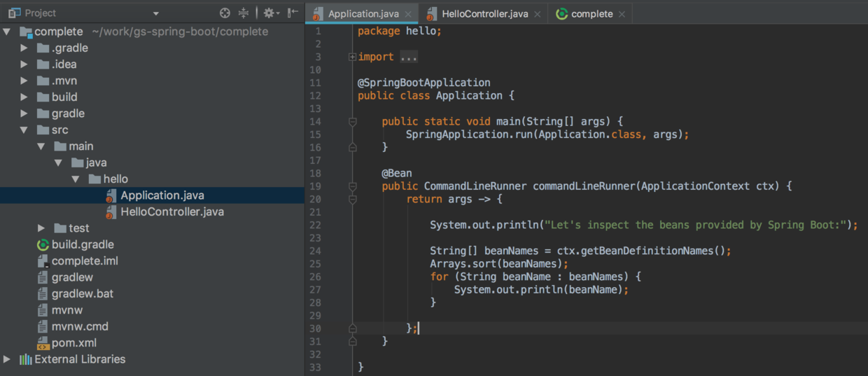Click the SpringApplication.run call
868x376 pixels.
point(547,134)
